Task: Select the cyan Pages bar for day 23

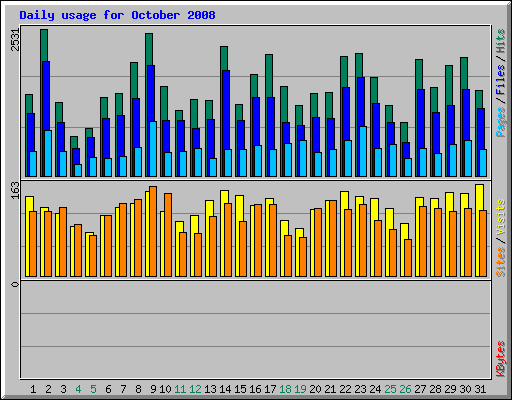Action: pyautogui.click(x=363, y=151)
